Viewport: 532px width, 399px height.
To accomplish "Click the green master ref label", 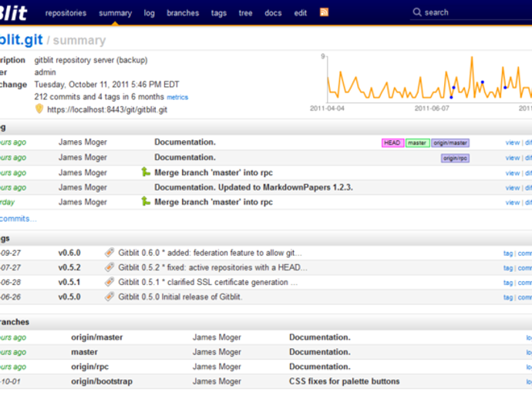I will pos(417,142).
